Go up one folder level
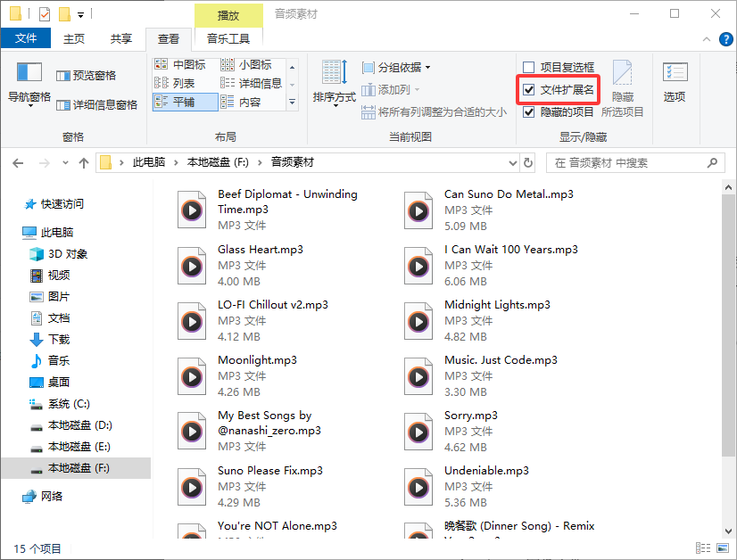This screenshot has height=560, width=737. [x=84, y=163]
